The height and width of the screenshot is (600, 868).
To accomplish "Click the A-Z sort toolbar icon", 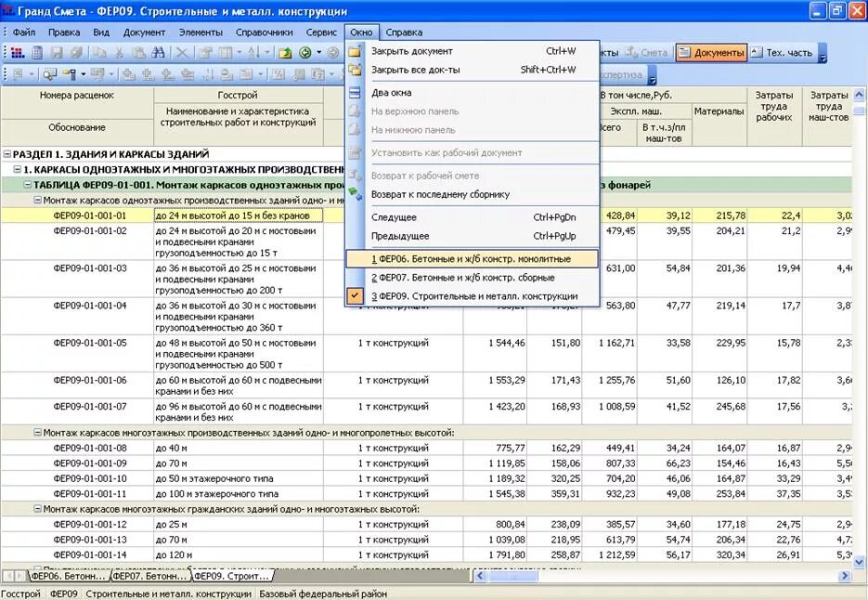I will tap(254, 53).
